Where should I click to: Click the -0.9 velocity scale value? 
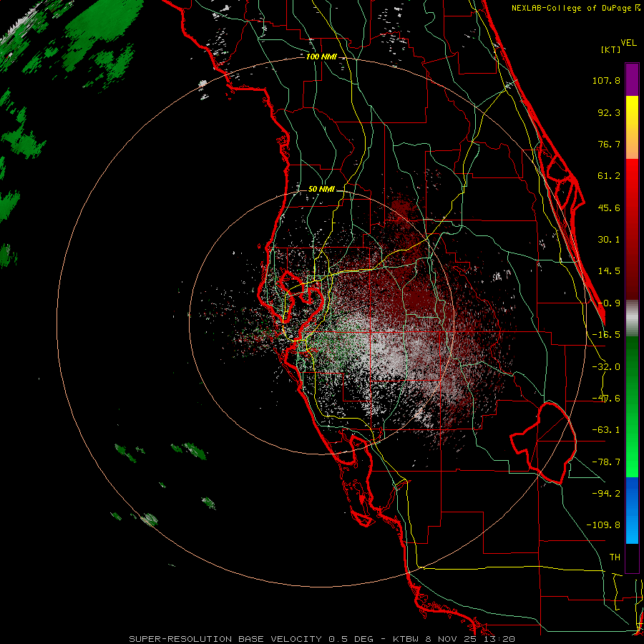pos(609,303)
